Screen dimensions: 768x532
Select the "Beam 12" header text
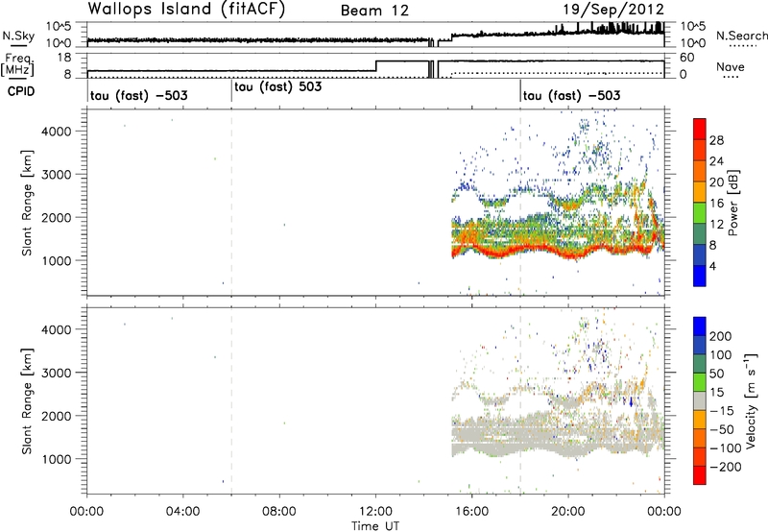374,11
